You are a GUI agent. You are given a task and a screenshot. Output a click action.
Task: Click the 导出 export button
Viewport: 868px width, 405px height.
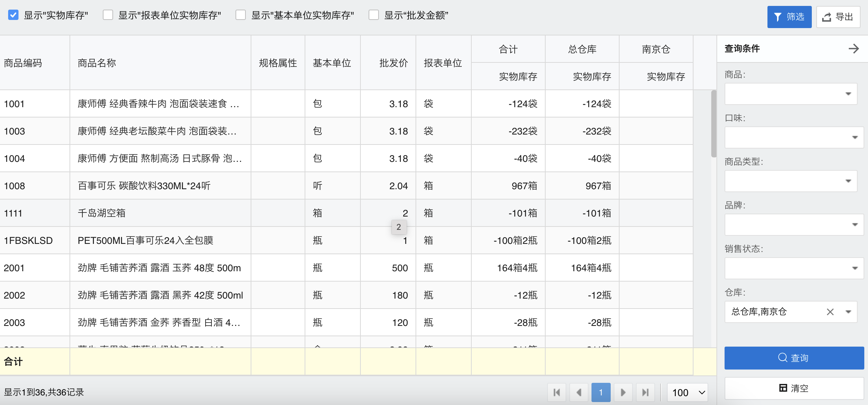pos(838,17)
